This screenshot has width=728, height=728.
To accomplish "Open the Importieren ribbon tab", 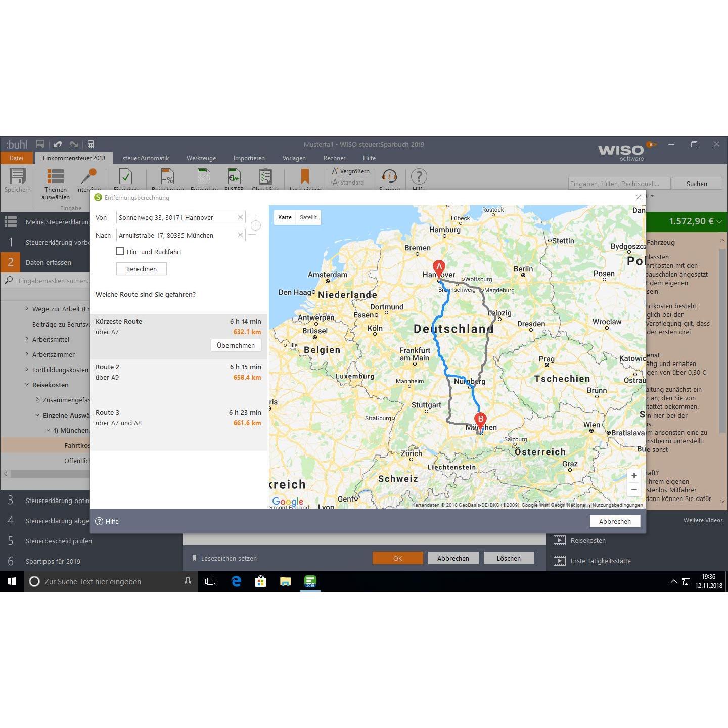I will tap(249, 158).
